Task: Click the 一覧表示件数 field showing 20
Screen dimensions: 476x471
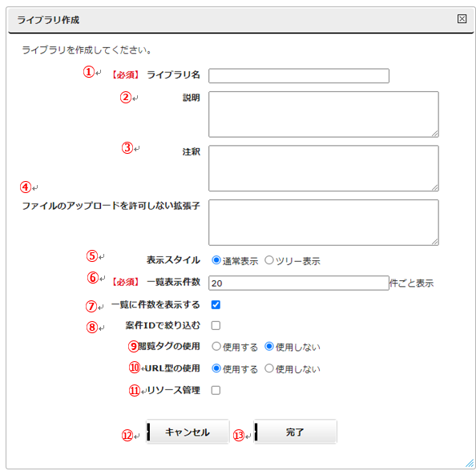Action: pyautogui.click(x=299, y=283)
